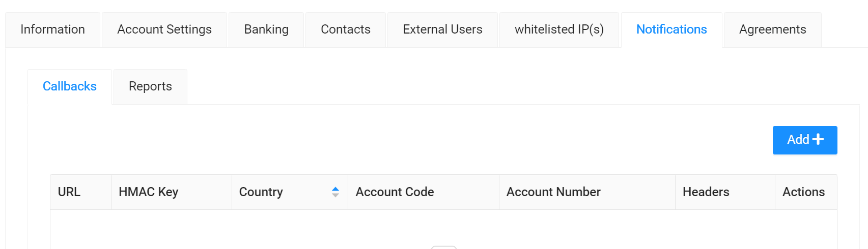
Task: Open the Contacts tab
Action: [346, 29]
